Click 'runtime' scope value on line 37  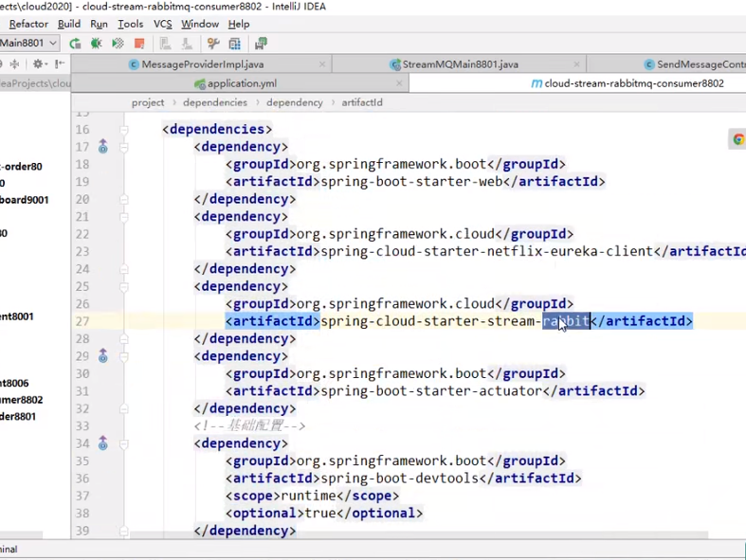(308, 497)
